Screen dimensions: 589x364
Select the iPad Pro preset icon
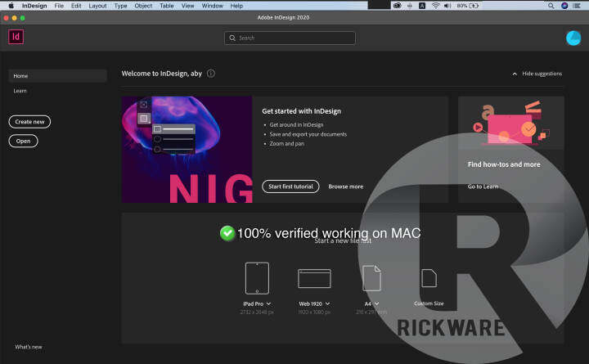coord(257,278)
